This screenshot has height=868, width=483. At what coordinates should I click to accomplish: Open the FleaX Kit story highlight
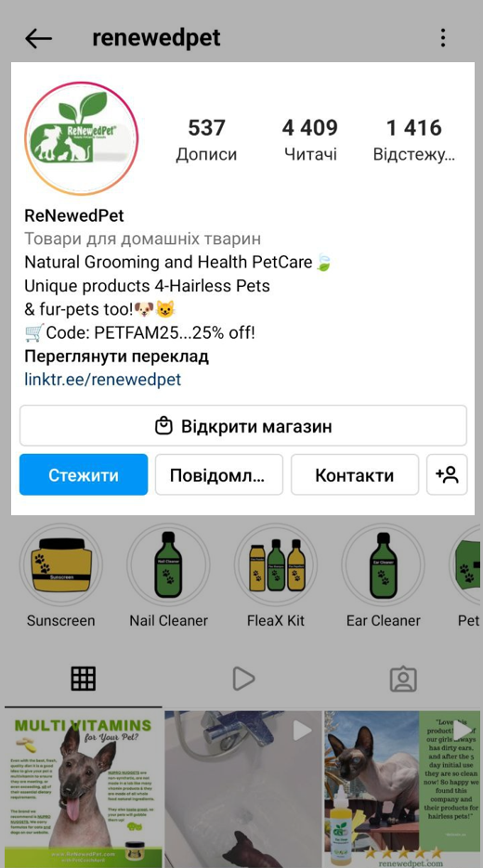[x=276, y=565]
